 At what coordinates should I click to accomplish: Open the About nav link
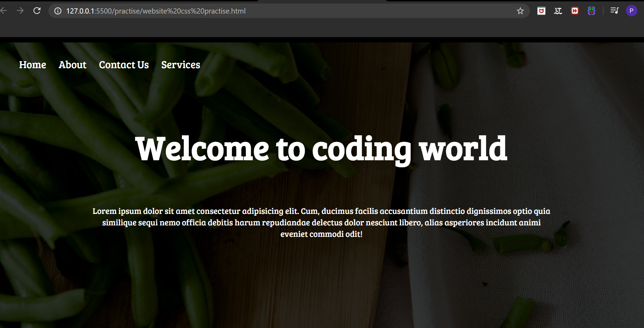(72, 65)
